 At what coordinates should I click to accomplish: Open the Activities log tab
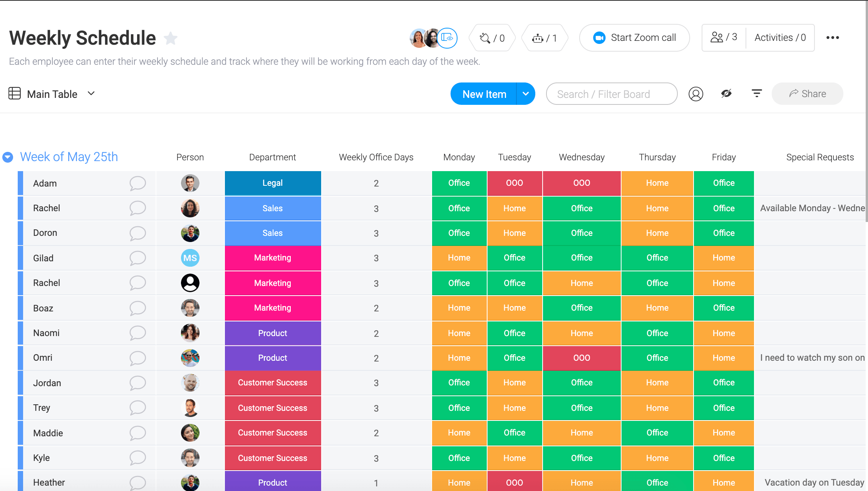tap(780, 37)
